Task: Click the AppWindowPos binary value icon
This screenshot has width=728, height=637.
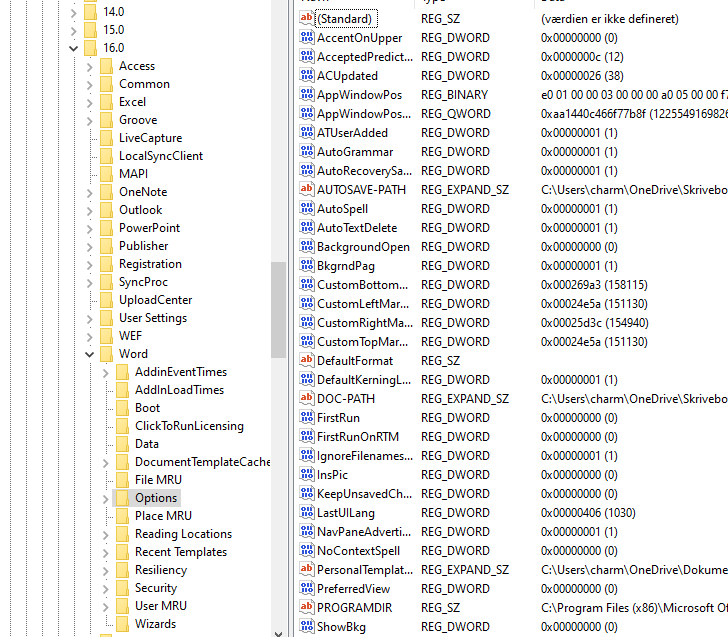Action: (x=306, y=94)
